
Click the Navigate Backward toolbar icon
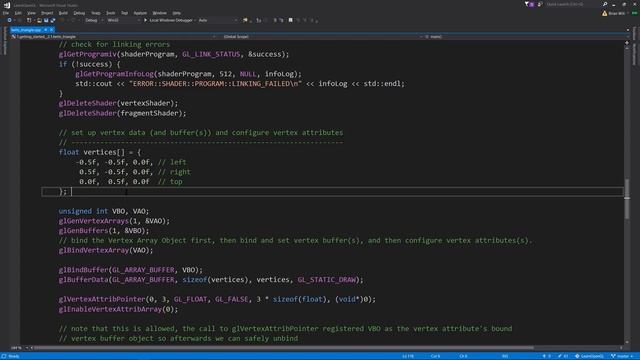[9, 20]
